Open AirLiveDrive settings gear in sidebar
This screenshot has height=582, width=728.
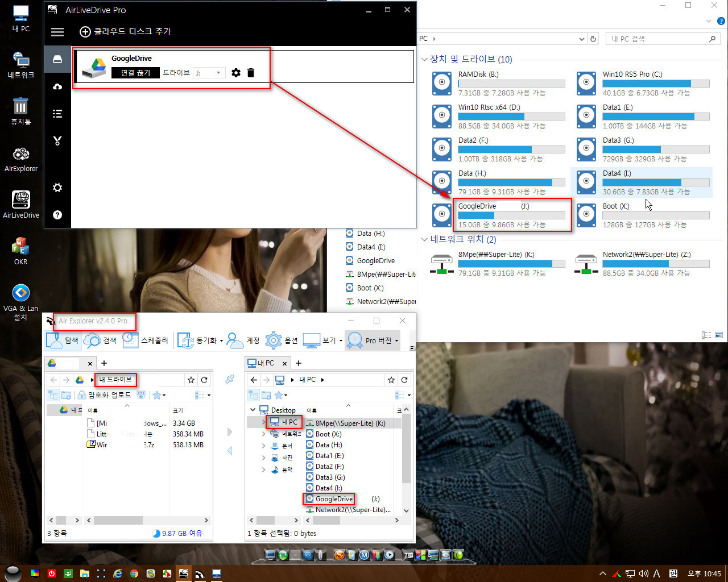coord(57,188)
